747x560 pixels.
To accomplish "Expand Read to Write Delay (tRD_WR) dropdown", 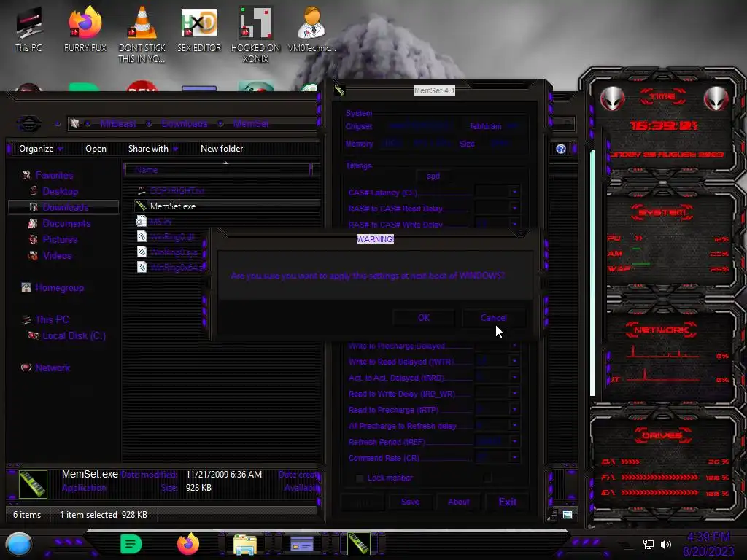I will tap(514, 393).
